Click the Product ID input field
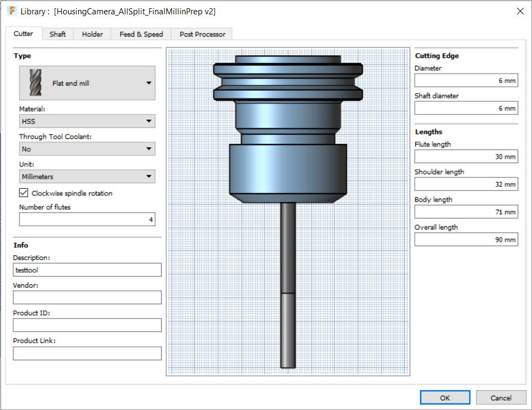 coord(87,325)
